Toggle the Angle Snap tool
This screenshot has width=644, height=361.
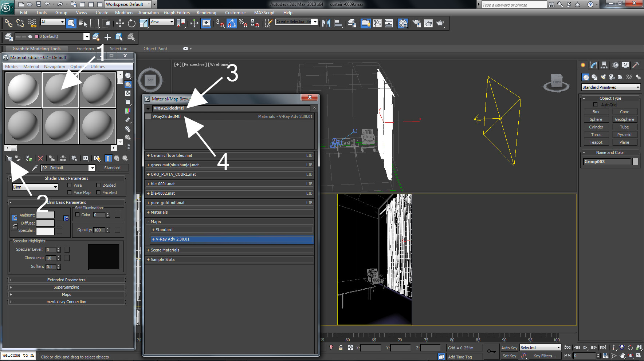pyautogui.click(x=232, y=23)
